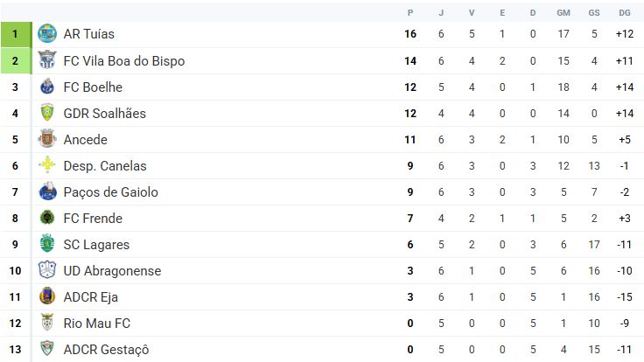Click the ADCR Eja team badge
This screenshot has width=644, height=362.
47,297
